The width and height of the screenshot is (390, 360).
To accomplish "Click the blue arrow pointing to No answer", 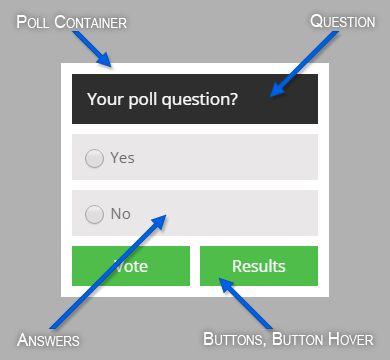I will [108, 272].
